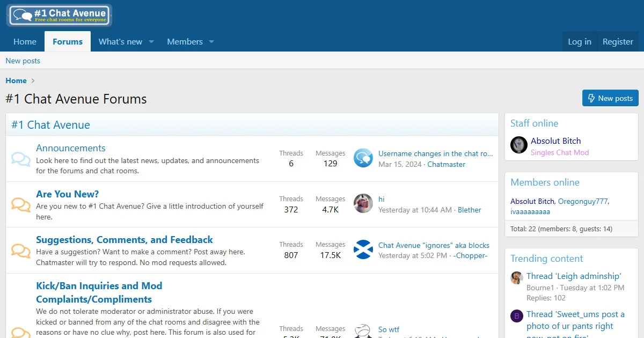Image resolution: width=644 pixels, height=338 pixels.
Task: Click 'Yesterday at 10:44 AM' timestamp
Action: click(415, 210)
